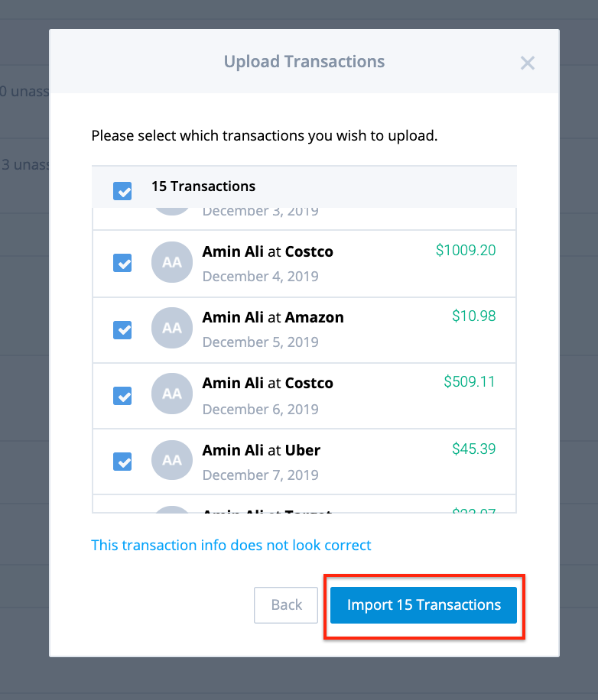Click the $509.11 Costco amount

point(470,381)
